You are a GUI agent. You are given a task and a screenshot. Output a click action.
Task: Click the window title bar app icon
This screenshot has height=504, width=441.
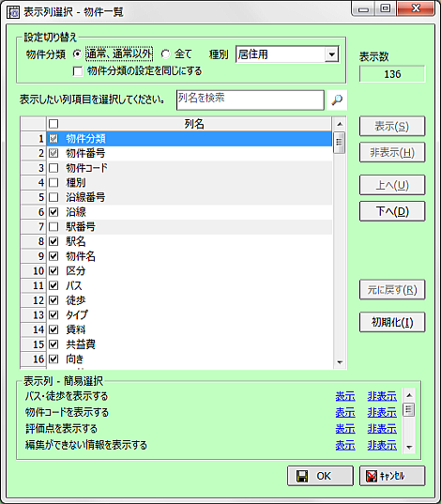(13, 12)
